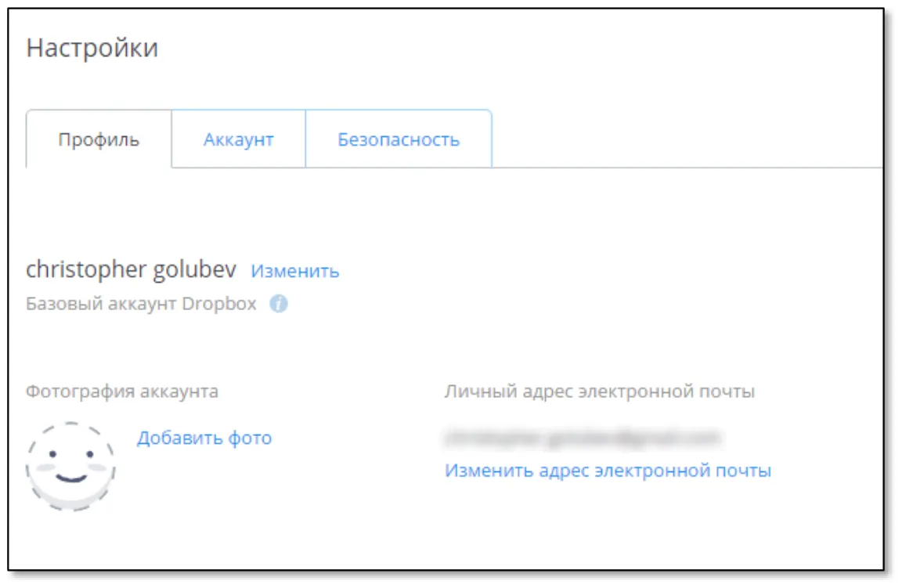This screenshot has height=588, width=902.
Task: Click the Базовый аккаунт Dropbox label
Action: click(141, 303)
